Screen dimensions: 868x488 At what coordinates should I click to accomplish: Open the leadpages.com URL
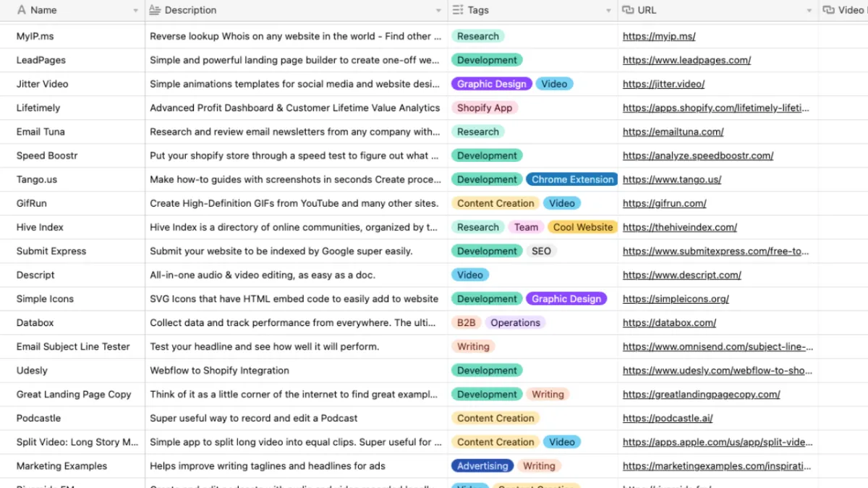[686, 60]
